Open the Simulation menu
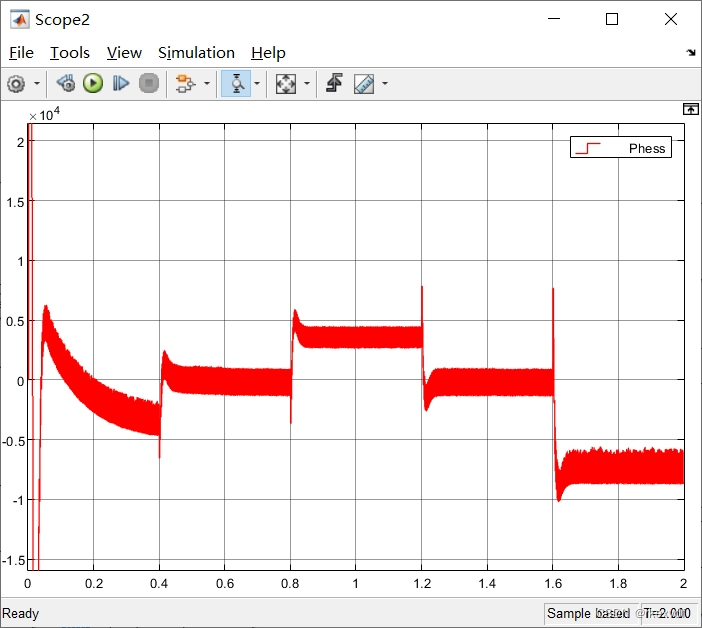 (196, 53)
